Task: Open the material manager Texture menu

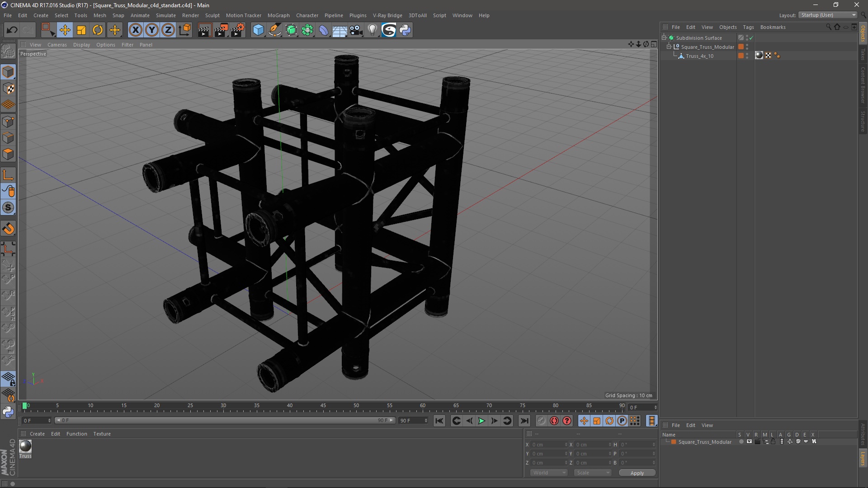Action: [102, 434]
